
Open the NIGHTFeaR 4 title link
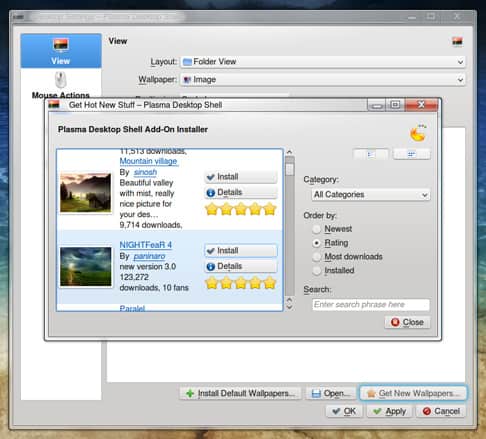pos(146,245)
